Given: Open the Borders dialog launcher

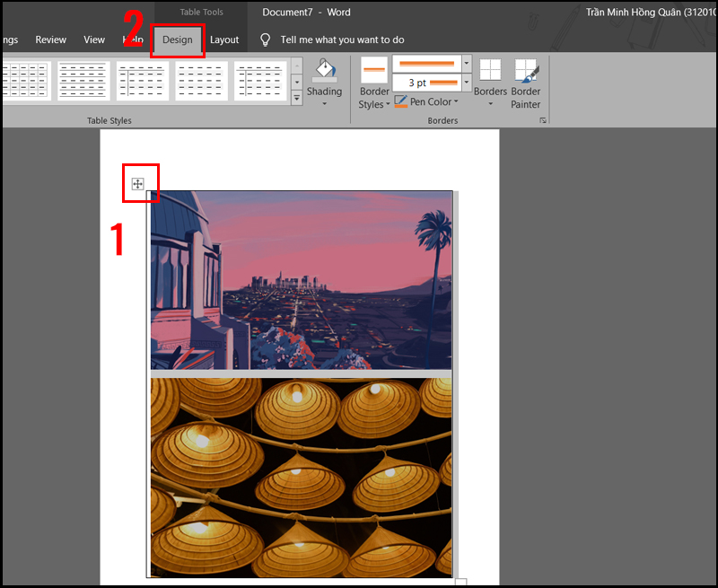Looking at the screenshot, I should 543,120.
